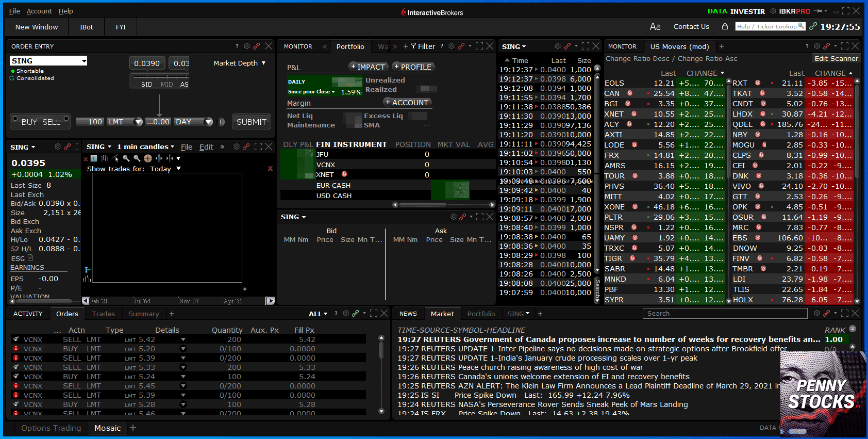Click the ESG document icon in the quote panel
Viewport: 868px width, 439px height.
click(x=30, y=257)
